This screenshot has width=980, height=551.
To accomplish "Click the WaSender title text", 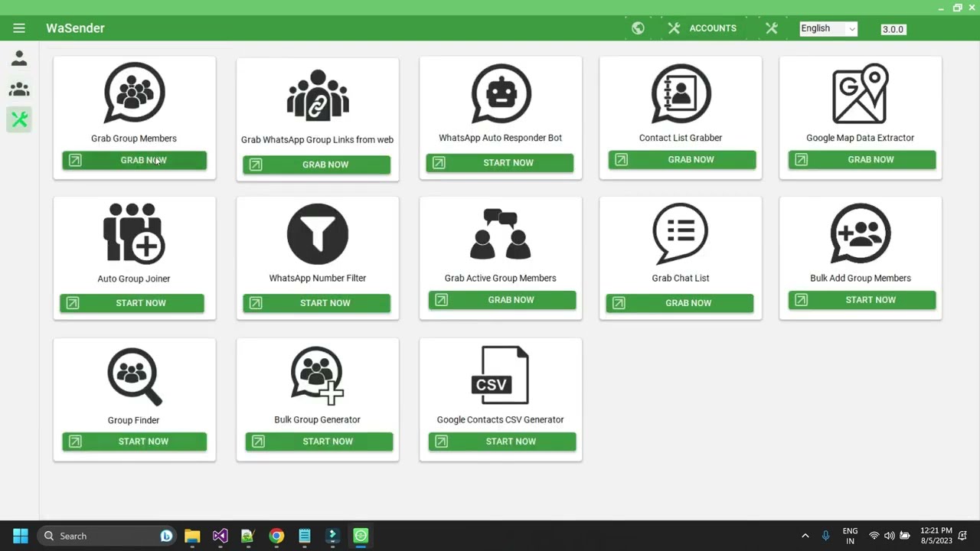I will tap(75, 28).
